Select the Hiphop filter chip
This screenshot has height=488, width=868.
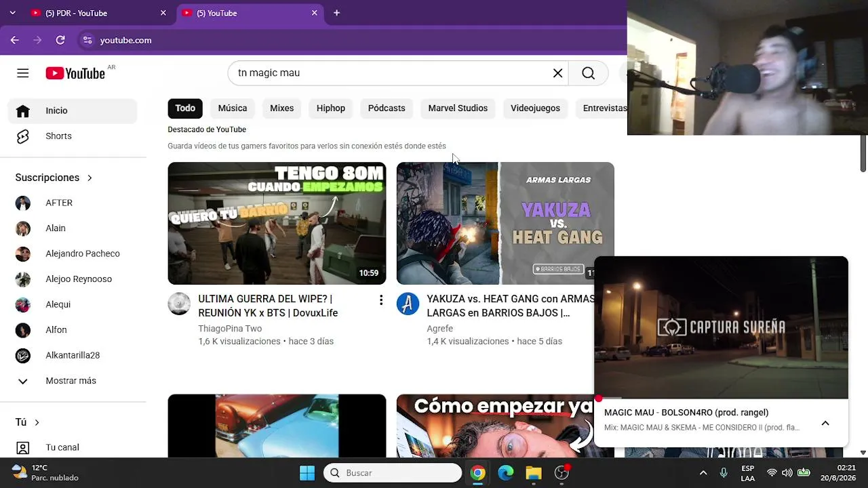[331, 108]
